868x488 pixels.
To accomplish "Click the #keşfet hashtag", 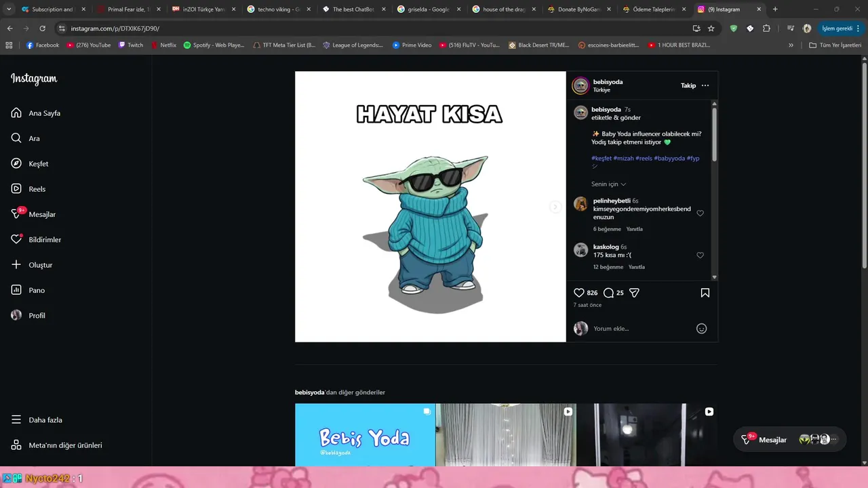I will [x=601, y=158].
